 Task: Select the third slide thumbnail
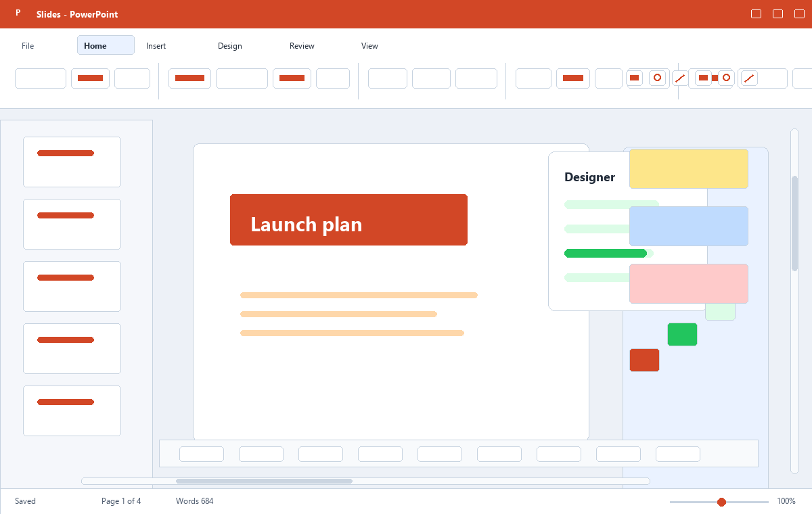[72, 286]
